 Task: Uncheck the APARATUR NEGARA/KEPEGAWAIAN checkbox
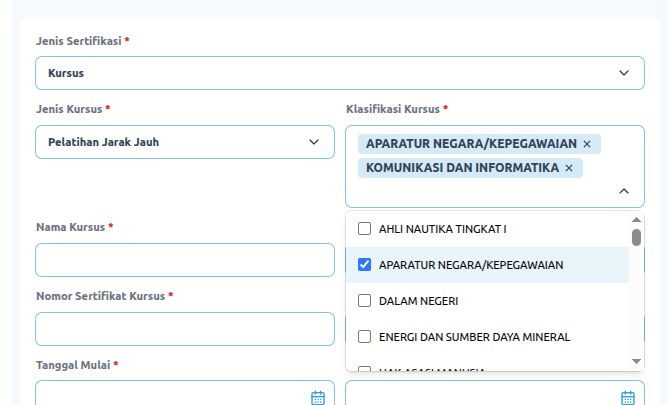tap(365, 265)
